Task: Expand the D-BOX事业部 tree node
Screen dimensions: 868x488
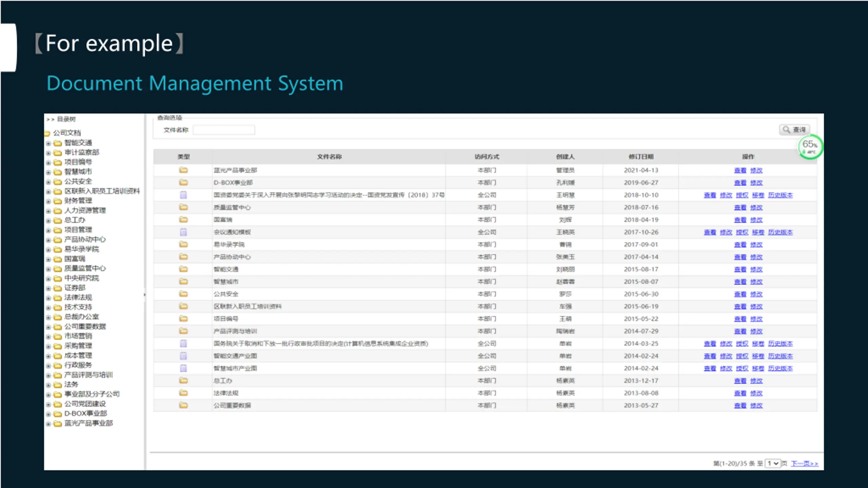Action: pyautogui.click(x=48, y=414)
